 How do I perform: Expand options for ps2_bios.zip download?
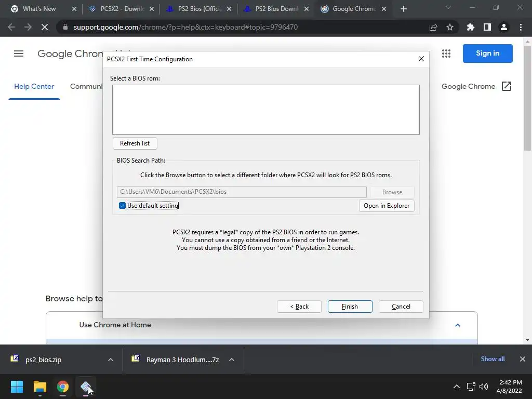pos(111,360)
